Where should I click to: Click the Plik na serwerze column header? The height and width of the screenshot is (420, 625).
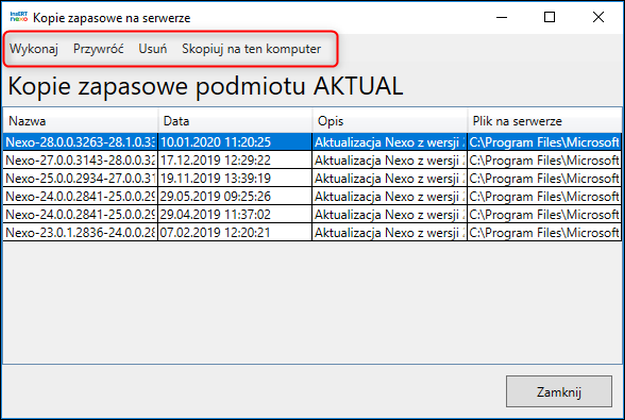click(544, 121)
